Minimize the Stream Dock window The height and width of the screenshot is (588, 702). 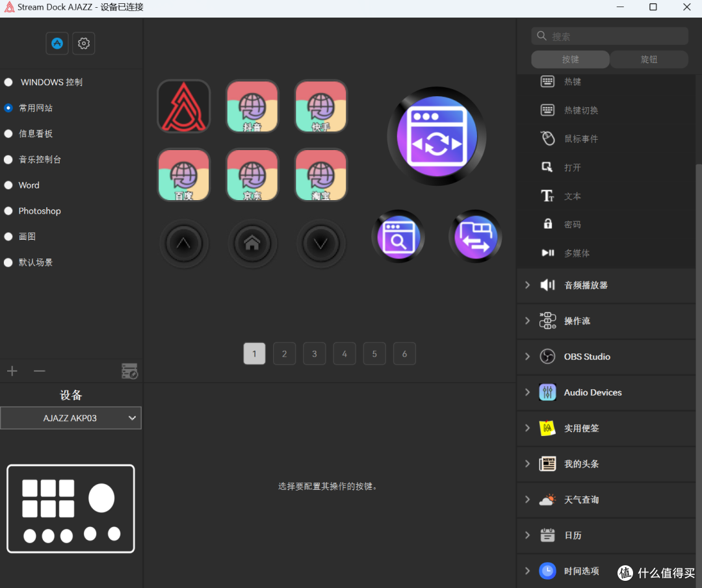[620, 7]
